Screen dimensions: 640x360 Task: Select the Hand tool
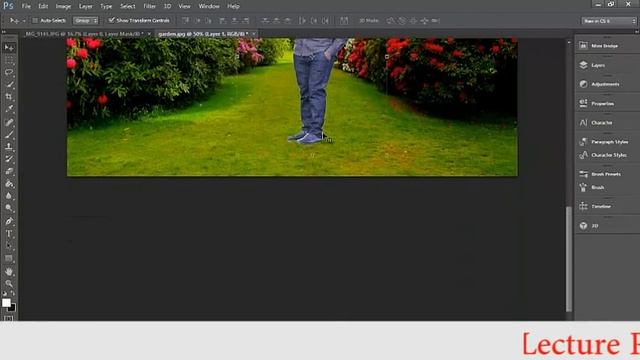click(9, 271)
